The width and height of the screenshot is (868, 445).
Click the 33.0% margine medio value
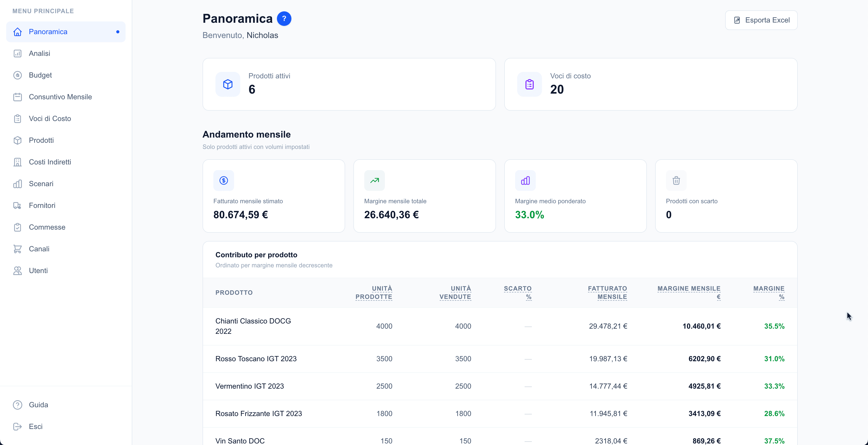coord(529,215)
